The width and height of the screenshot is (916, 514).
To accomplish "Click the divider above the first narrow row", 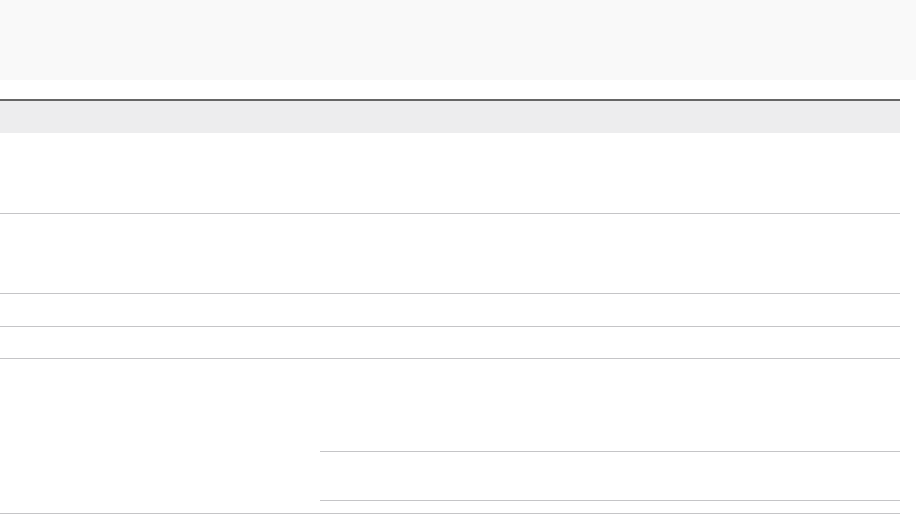I will (450, 293).
